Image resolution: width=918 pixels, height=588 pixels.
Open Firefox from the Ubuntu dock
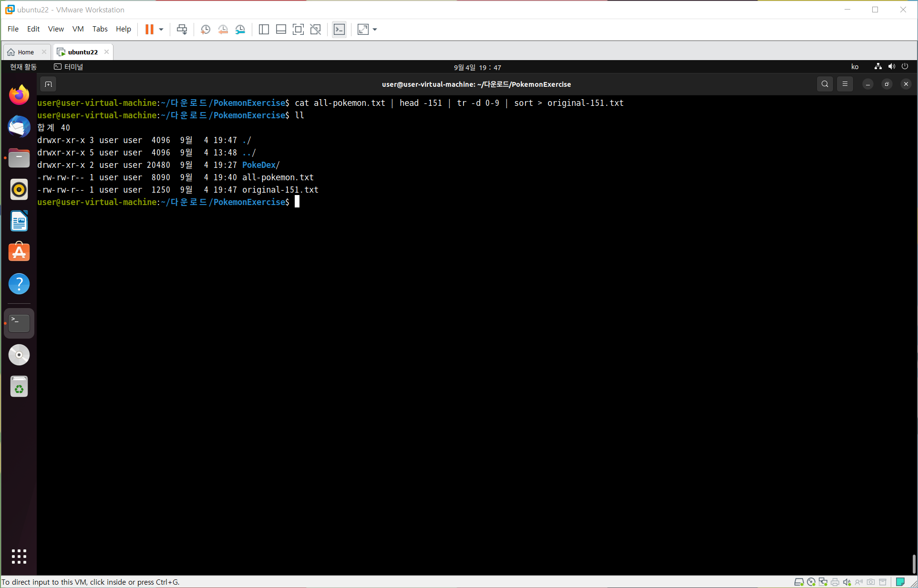(x=19, y=95)
